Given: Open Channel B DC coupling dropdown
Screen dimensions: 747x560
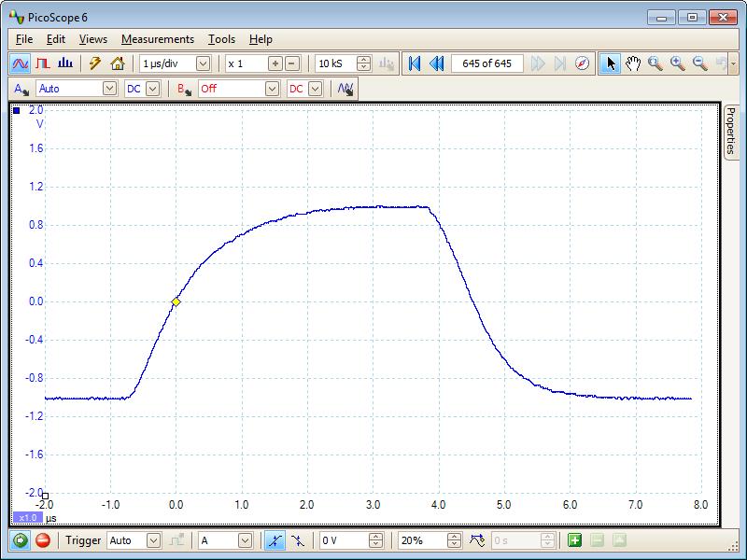Looking at the screenshot, I should (x=315, y=89).
